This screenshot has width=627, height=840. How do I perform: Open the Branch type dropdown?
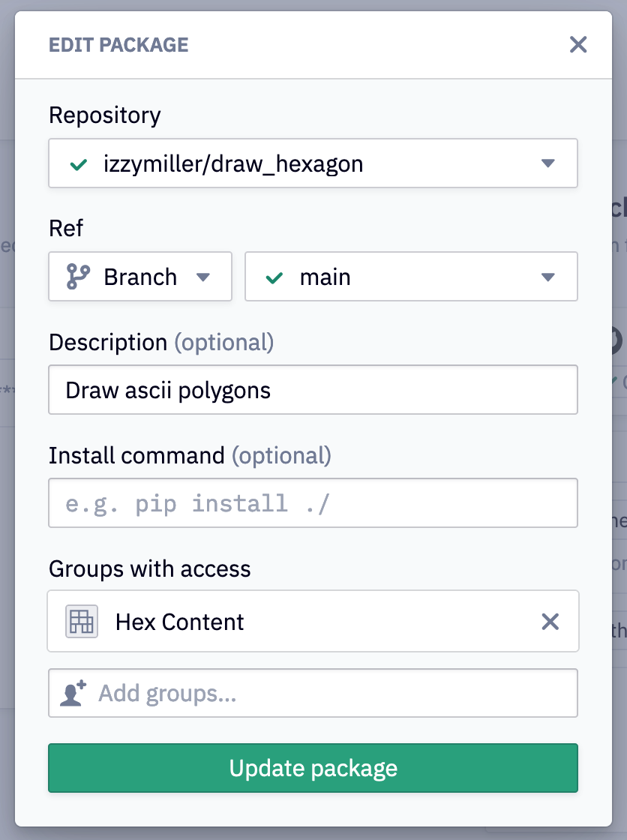pyautogui.click(x=202, y=276)
